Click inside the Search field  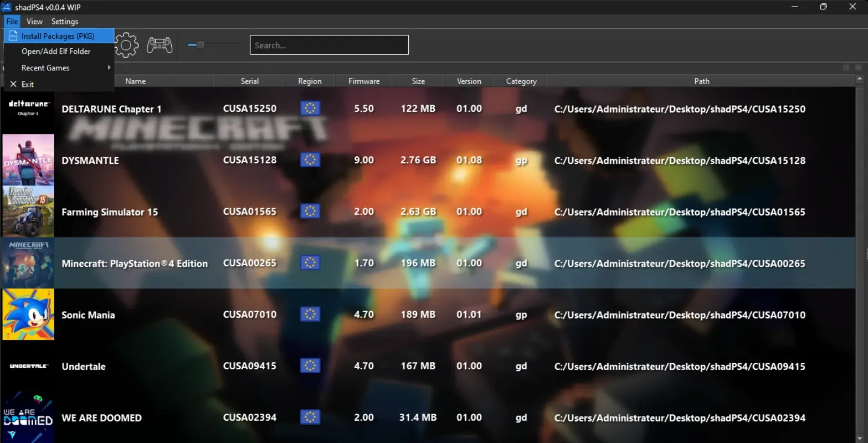click(x=329, y=44)
